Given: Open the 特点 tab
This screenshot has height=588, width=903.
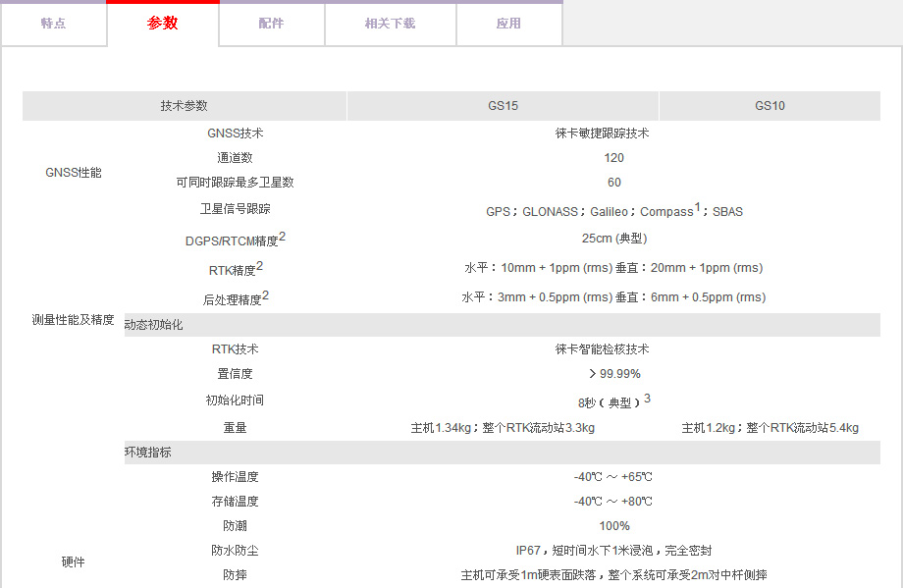Looking at the screenshot, I should (53, 24).
